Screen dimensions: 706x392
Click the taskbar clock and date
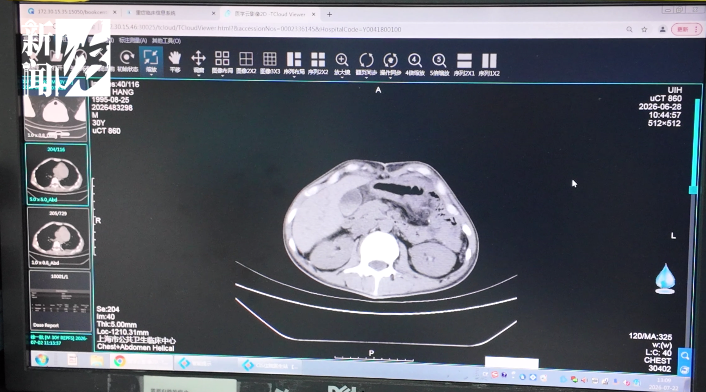click(x=664, y=384)
